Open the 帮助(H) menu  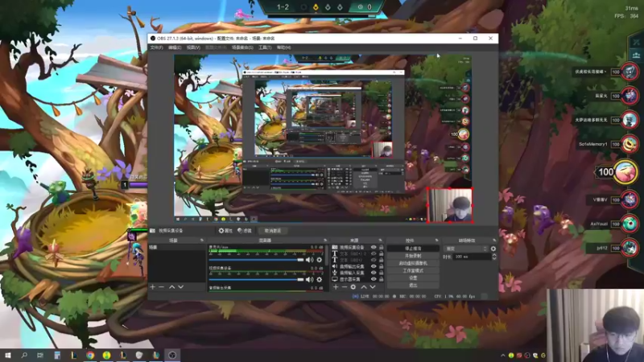point(284,47)
